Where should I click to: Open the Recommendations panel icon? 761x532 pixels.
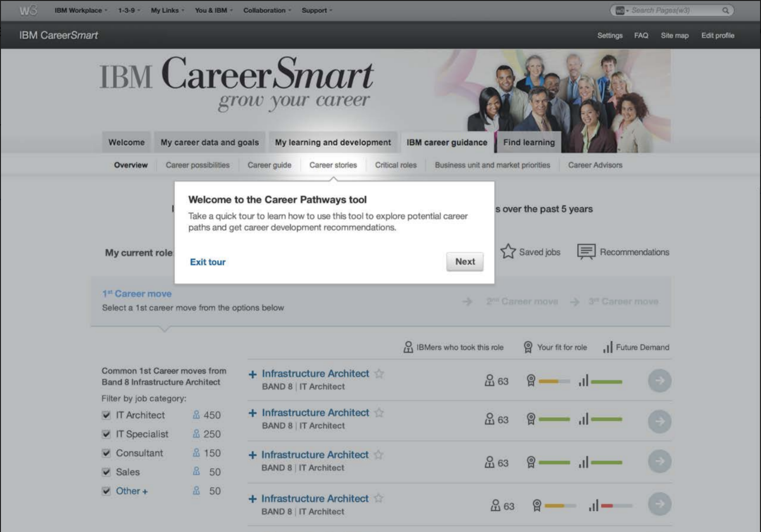587,252
